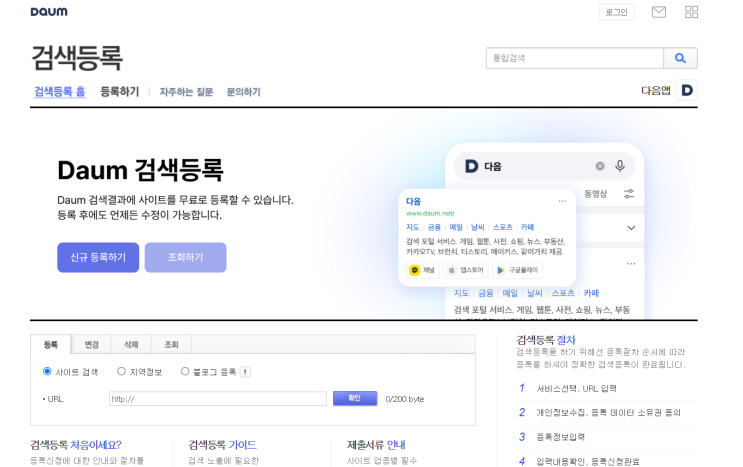The height and width of the screenshot is (467, 743).
Task: Select the 사이트 검색 radio button
Action: (x=47, y=371)
